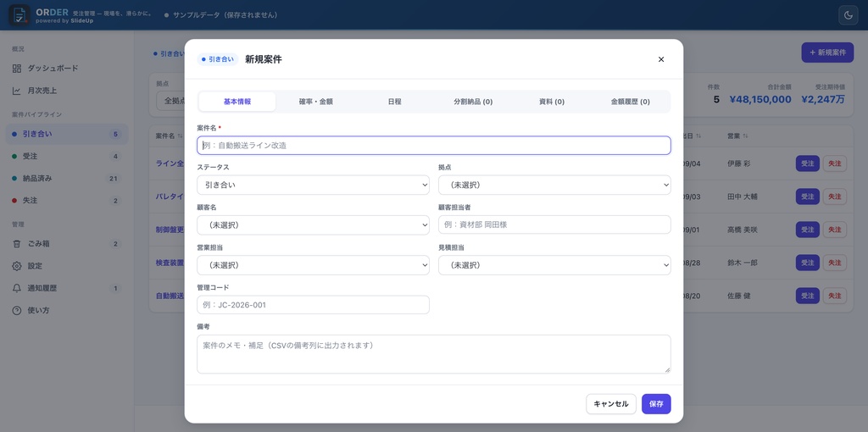Close the 新規案件 dialog with X

pos(661,59)
